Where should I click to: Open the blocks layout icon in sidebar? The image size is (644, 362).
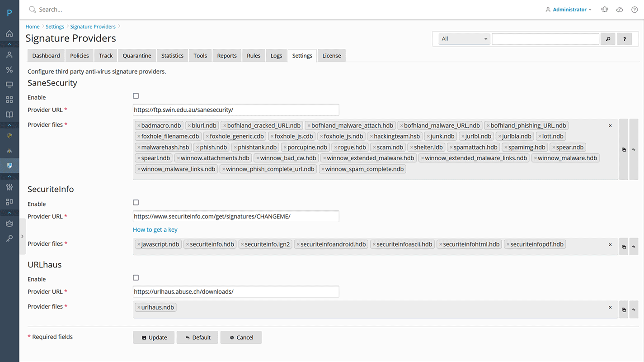(9, 202)
